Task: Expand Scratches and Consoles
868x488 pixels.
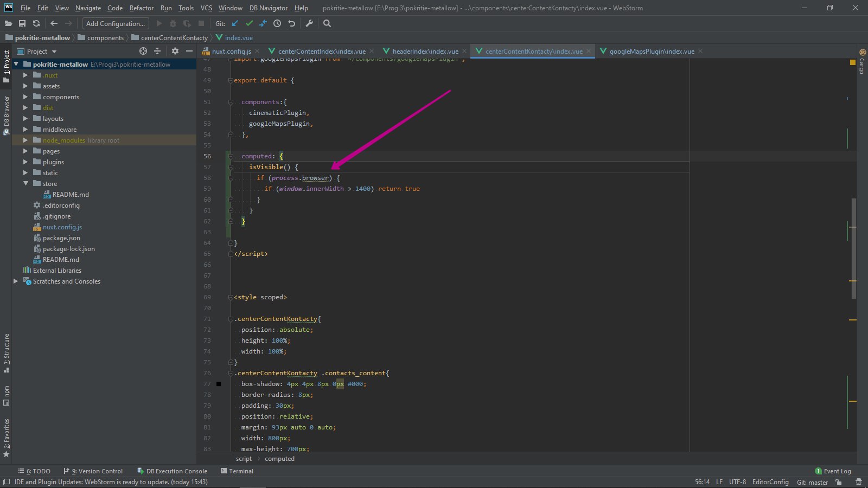Action: point(15,281)
